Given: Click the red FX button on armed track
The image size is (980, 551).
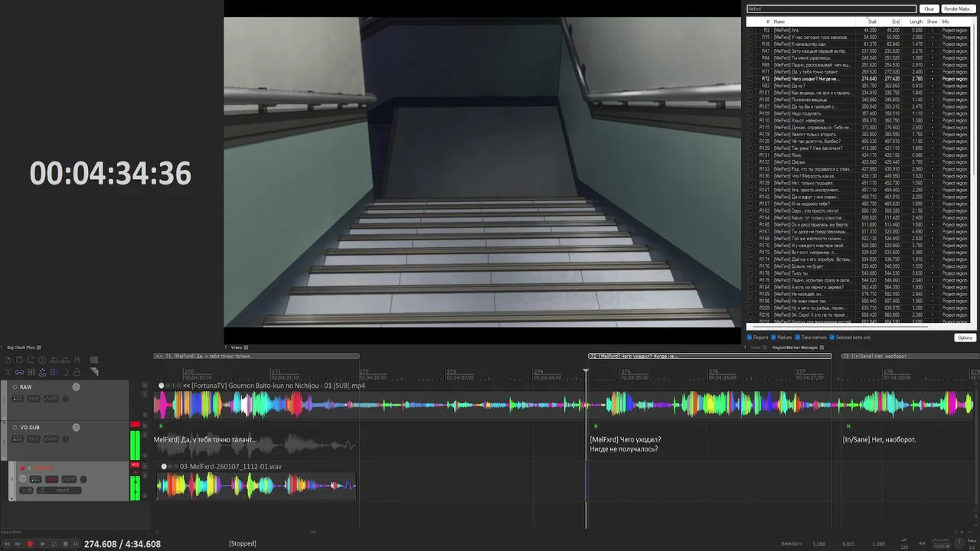Looking at the screenshot, I should [x=51, y=479].
